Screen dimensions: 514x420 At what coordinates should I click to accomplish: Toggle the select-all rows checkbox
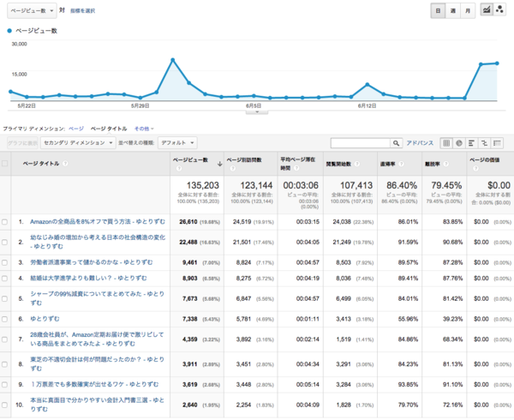[x=5, y=163]
